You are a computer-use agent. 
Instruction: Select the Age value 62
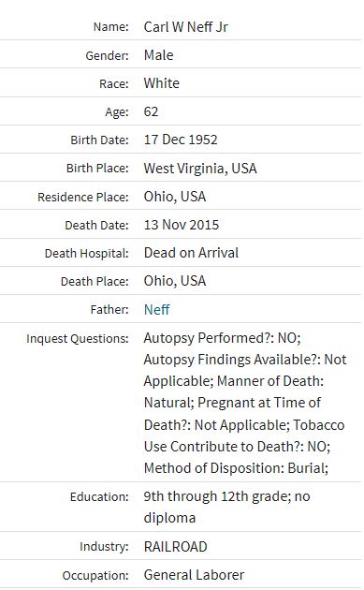(x=152, y=111)
